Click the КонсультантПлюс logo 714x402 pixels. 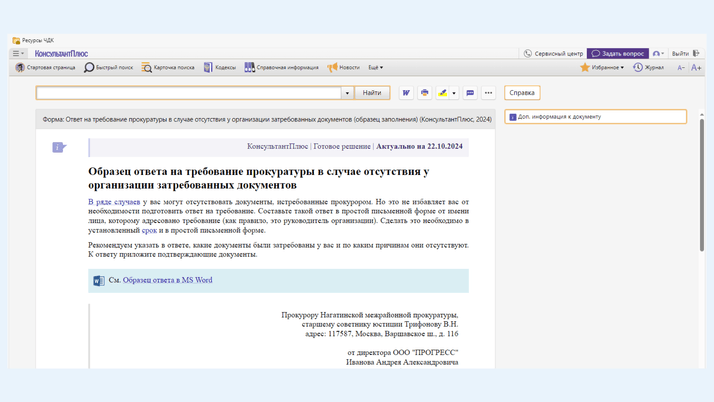61,54
